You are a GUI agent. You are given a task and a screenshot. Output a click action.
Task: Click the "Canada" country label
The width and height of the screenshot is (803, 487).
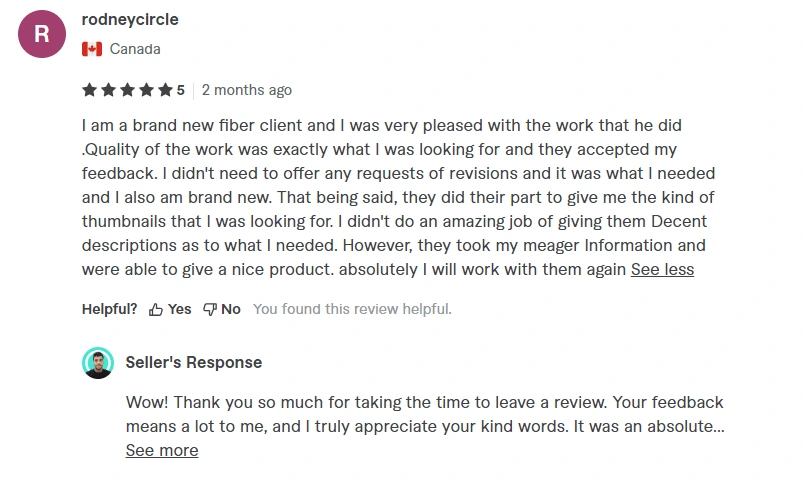click(x=135, y=49)
